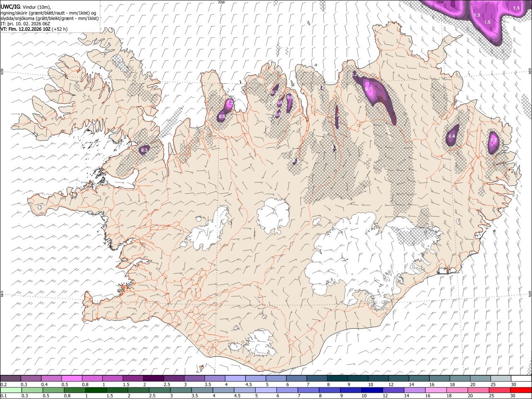Image resolution: width=532 pixels, height=399 pixels.
Task: Select the slydda/snjókoma legend description line
Action: point(49,18)
